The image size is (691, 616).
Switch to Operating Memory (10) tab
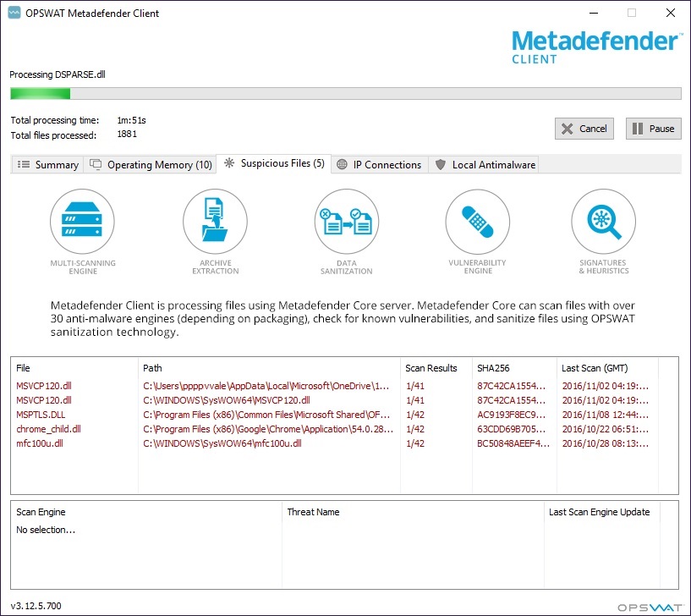[x=151, y=164]
